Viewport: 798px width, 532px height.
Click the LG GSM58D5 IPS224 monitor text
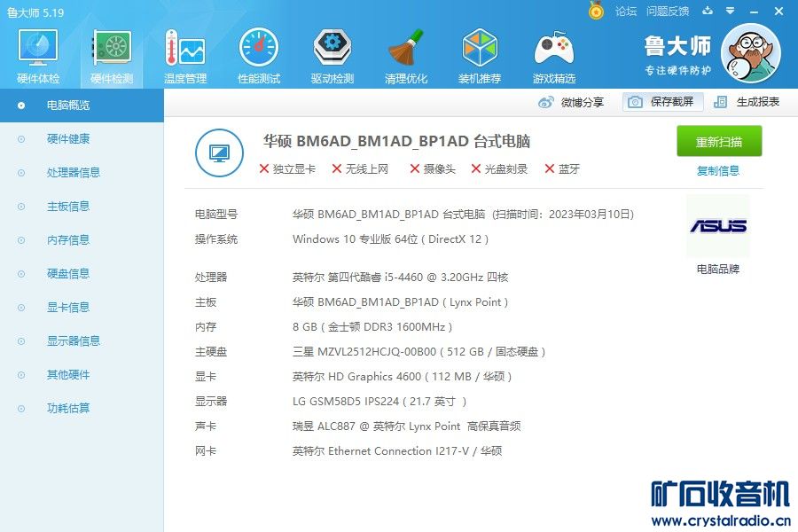point(379,402)
